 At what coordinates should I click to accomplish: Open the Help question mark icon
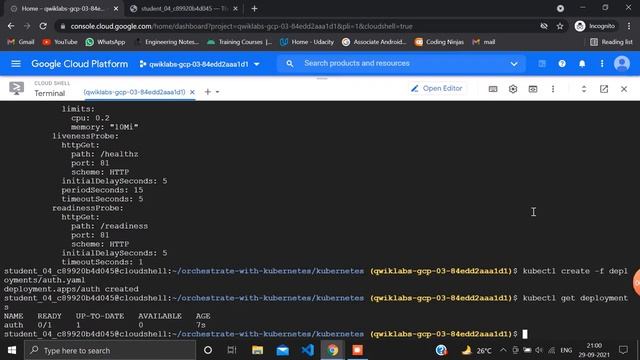click(562, 64)
